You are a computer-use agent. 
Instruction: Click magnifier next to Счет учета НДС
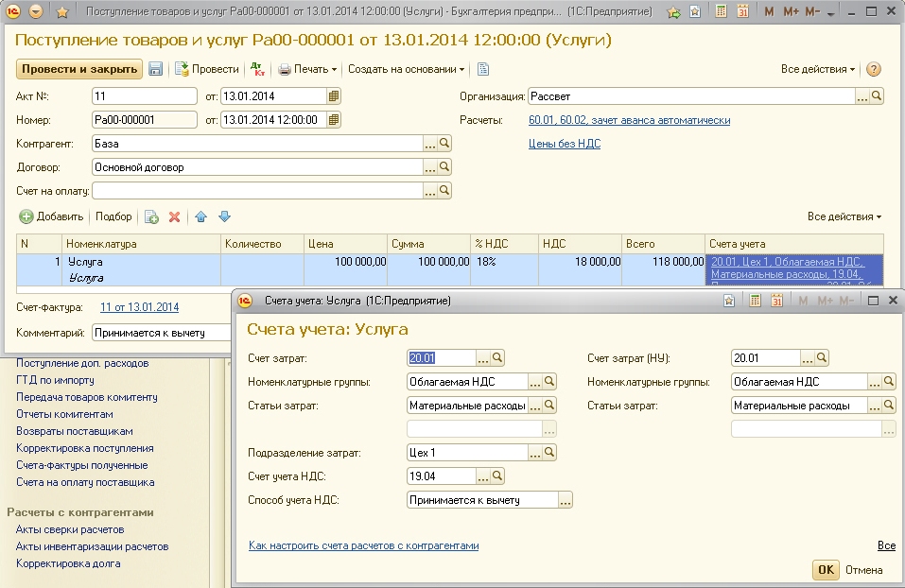pyautogui.click(x=497, y=476)
